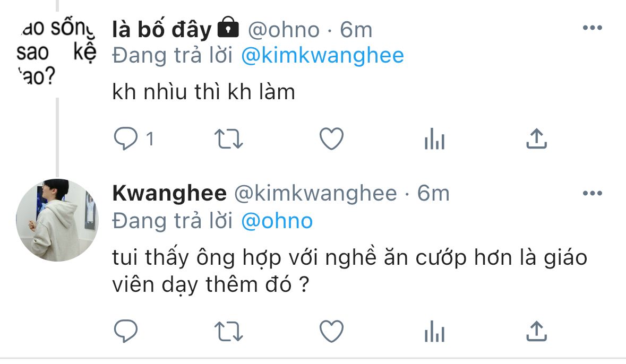This screenshot has width=626, height=364.
Task: Open Kwanghee's hoodie profile picture
Action: click(x=57, y=220)
